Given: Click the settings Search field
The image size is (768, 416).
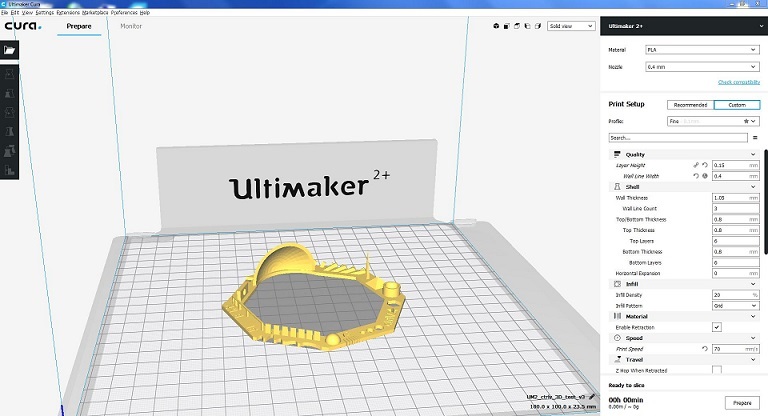Looking at the screenshot, I should click(678, 138).
